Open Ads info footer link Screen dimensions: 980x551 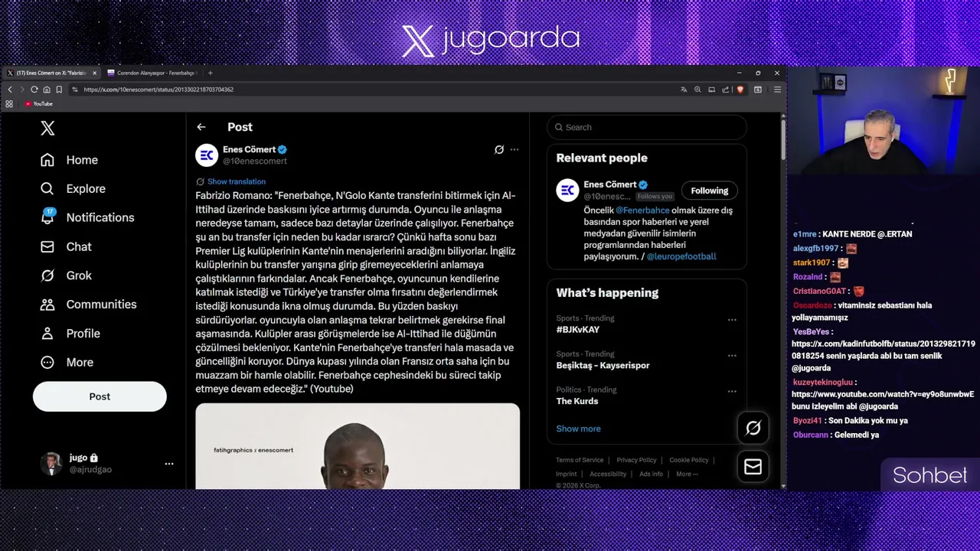[x=651, y=474]
